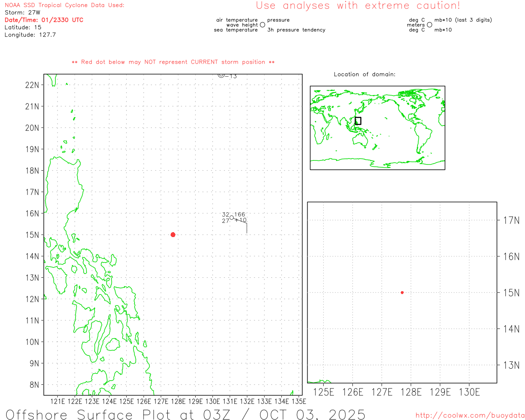Click the red dot disclaimer text above map
The height and width of the screenshot is (420, 525).
pyautogui.click(x=173, y=62)
